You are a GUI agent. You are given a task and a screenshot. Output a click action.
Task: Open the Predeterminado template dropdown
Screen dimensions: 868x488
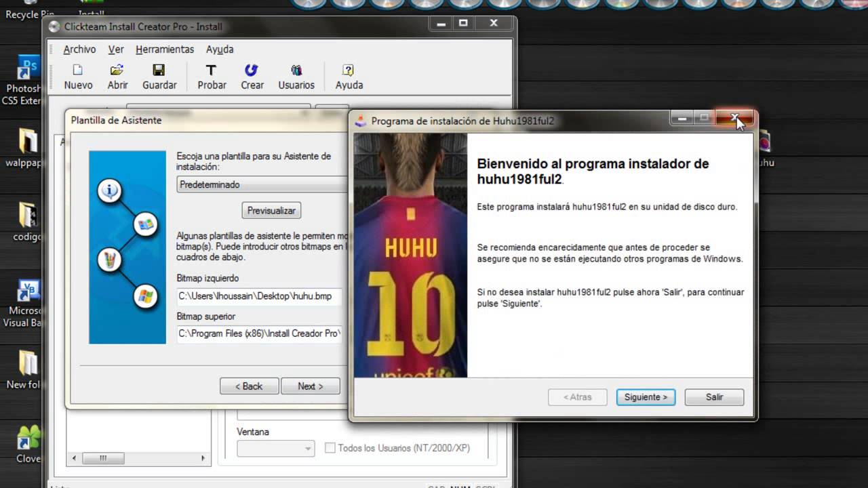(262, 184)
